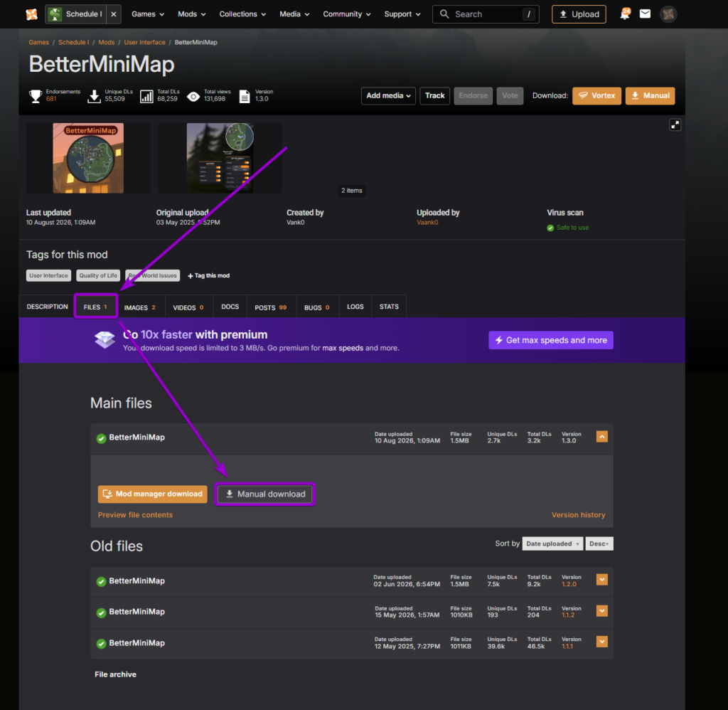Open the Games menu
Image resolution: width=728 pixels, height=710 pixels.
(148, 14)
